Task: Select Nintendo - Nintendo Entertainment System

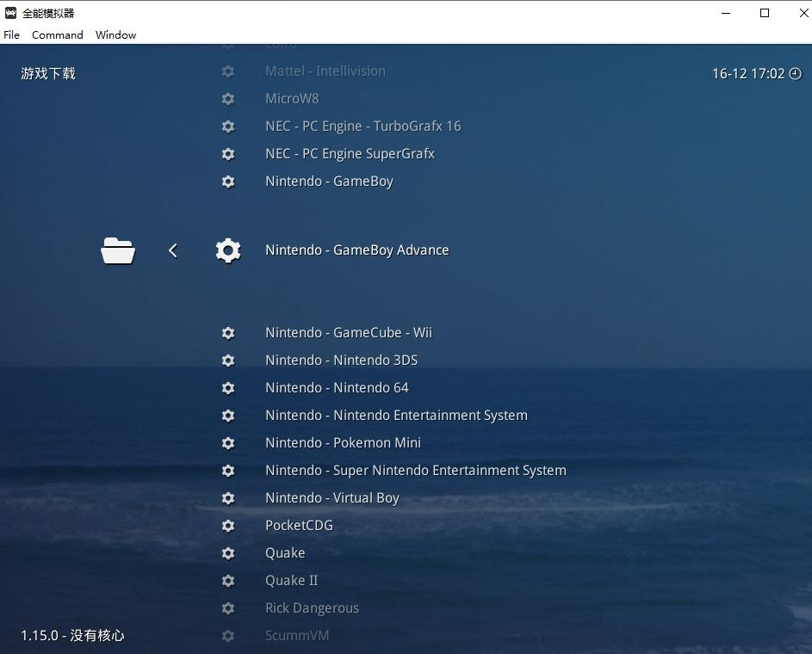Action: (396, 416)
